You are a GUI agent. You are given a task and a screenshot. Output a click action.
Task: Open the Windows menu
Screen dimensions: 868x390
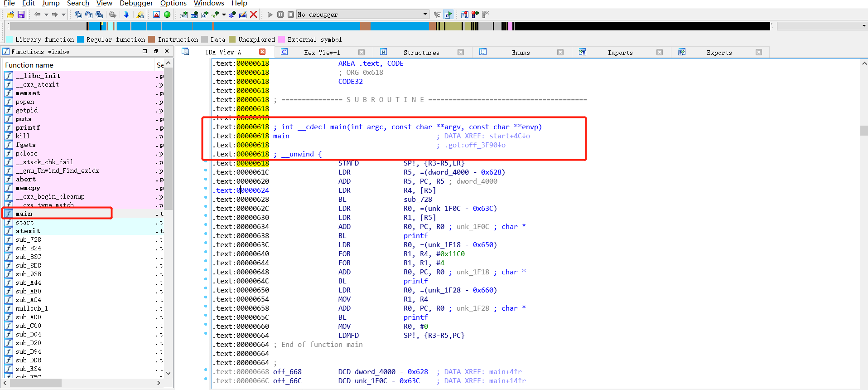209,3
